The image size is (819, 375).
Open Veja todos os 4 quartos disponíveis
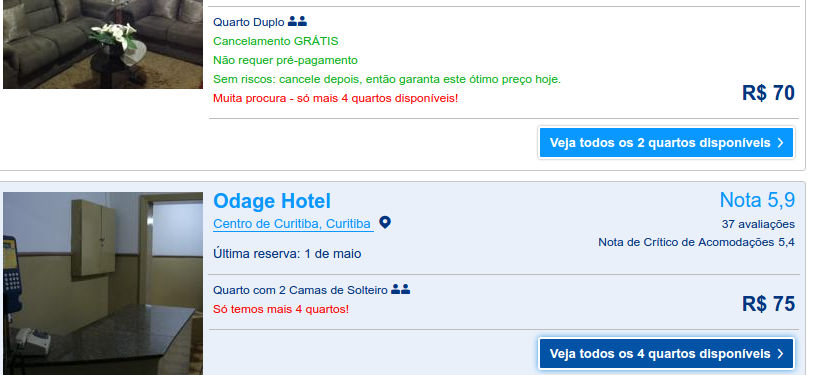point(666,354)
